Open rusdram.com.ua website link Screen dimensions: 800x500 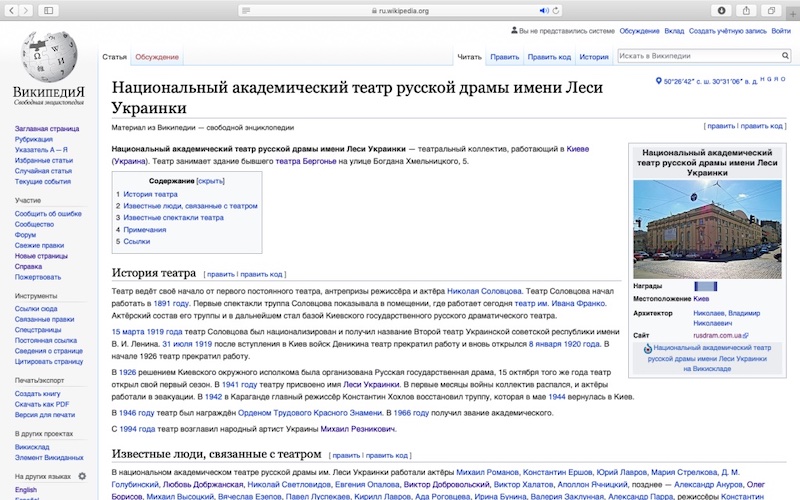(717, 335)
